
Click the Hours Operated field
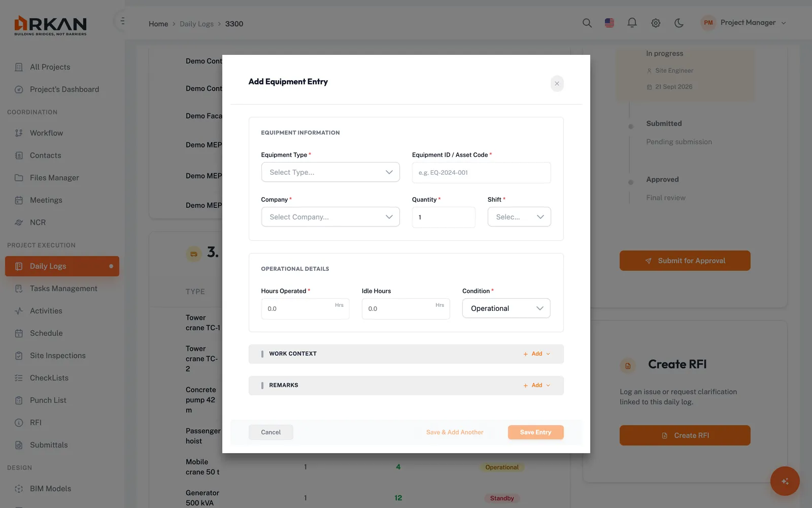click(305, 309)
